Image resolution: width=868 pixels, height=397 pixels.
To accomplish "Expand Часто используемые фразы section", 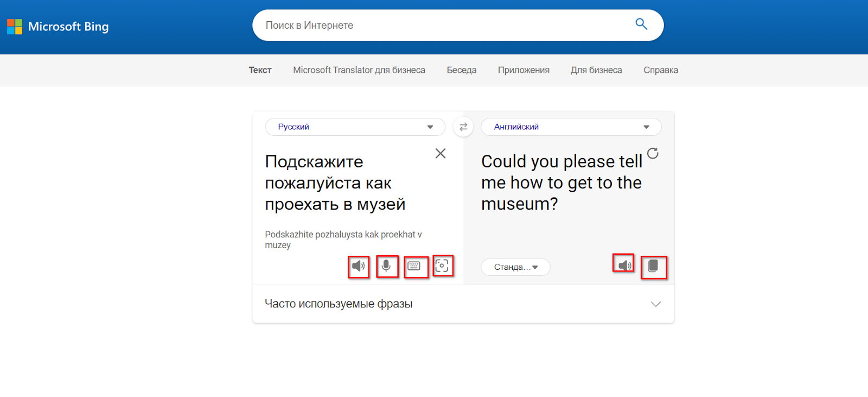I will pos(655,304).
